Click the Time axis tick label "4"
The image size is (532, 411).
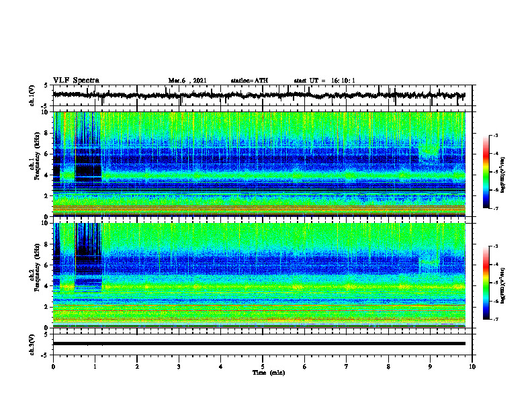[x=220, y=367]
